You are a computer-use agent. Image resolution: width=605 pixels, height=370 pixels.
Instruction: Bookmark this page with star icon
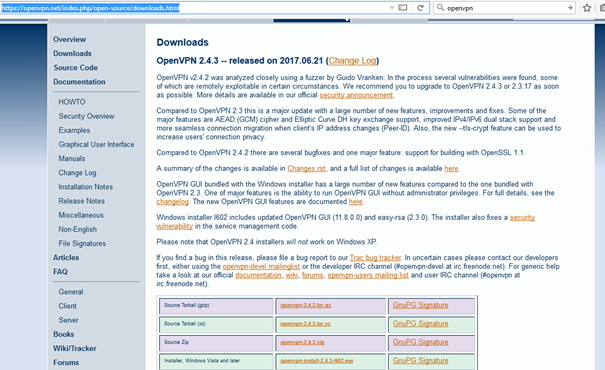point(587,8)
